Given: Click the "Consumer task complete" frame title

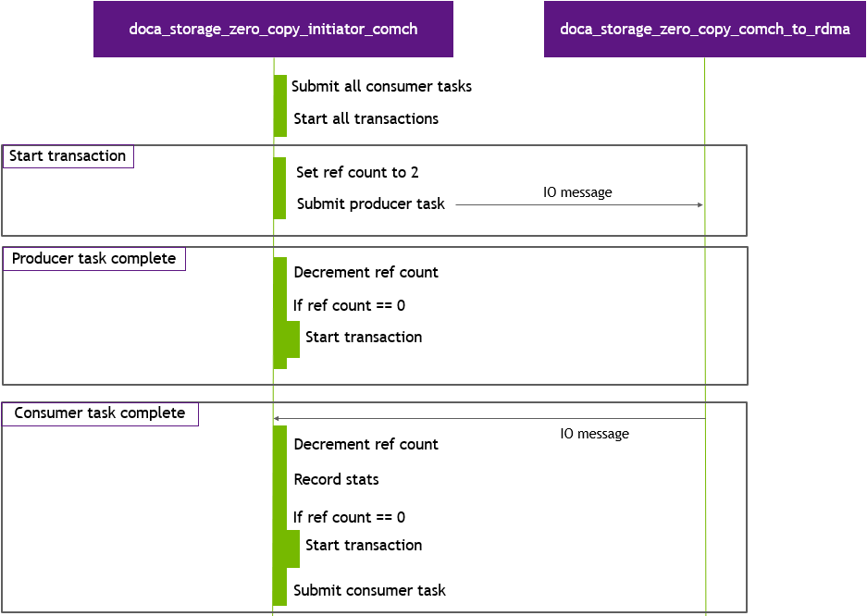Looking at the screenshot, I should 99,413.
